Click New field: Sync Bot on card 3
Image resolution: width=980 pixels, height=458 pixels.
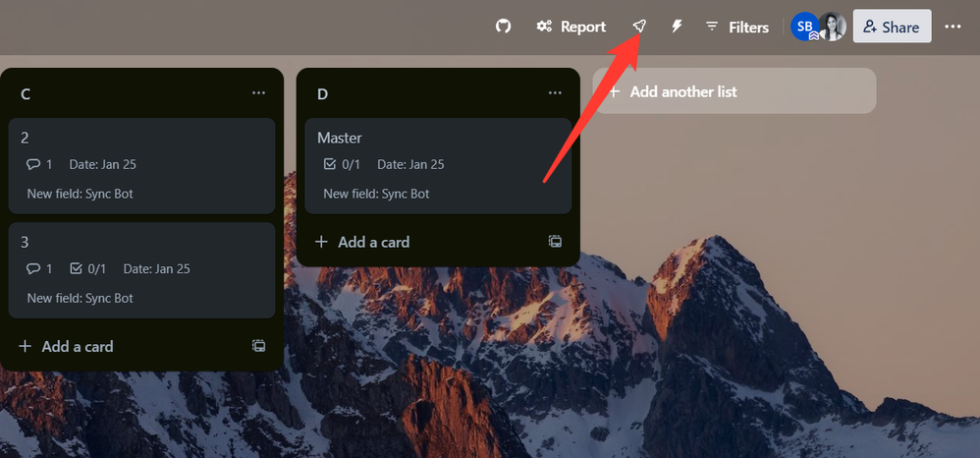coord(80,299)
